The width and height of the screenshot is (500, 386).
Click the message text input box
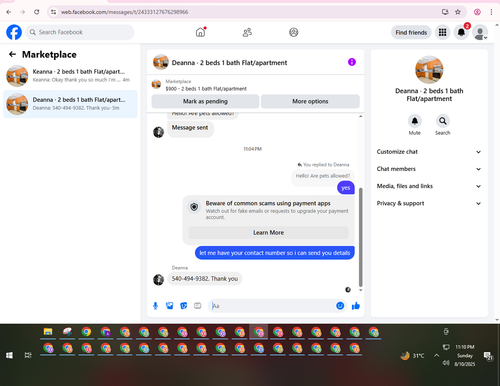[273, 306]
